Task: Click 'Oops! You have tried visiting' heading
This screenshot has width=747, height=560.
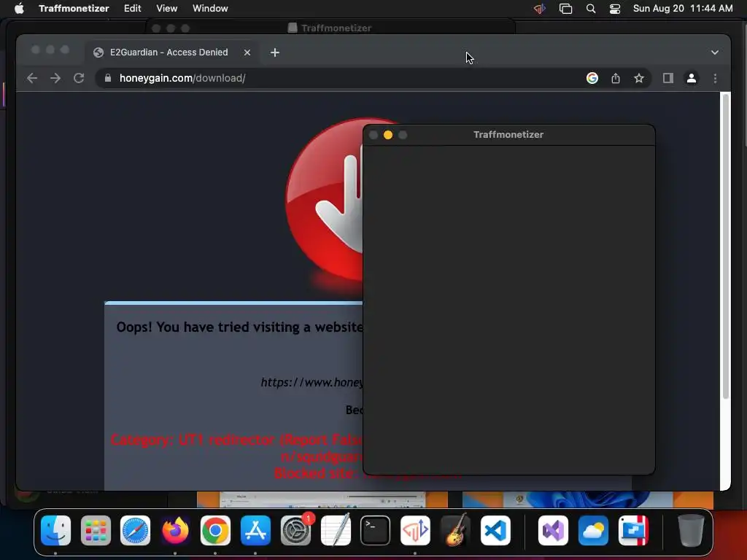Action: (x=239, y=327)
